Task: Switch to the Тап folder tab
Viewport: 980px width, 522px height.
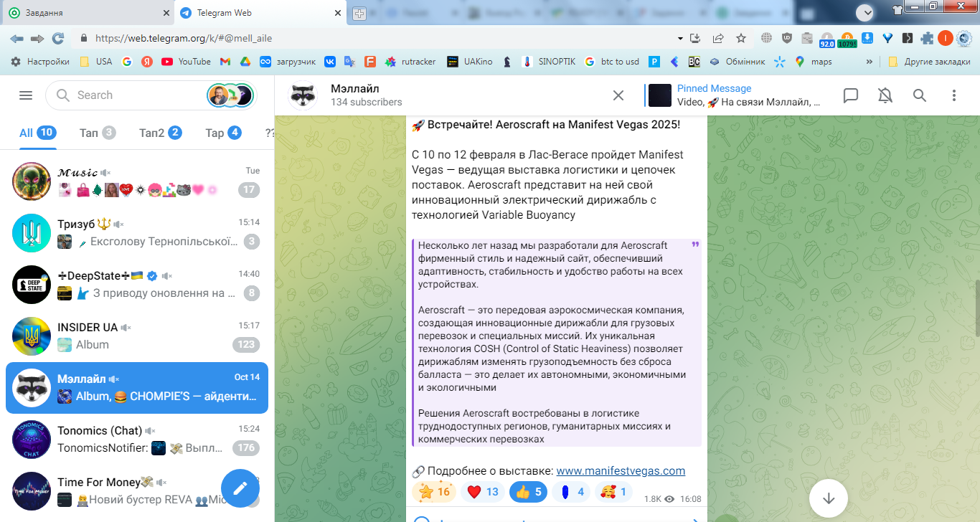Action: [98, 133]
